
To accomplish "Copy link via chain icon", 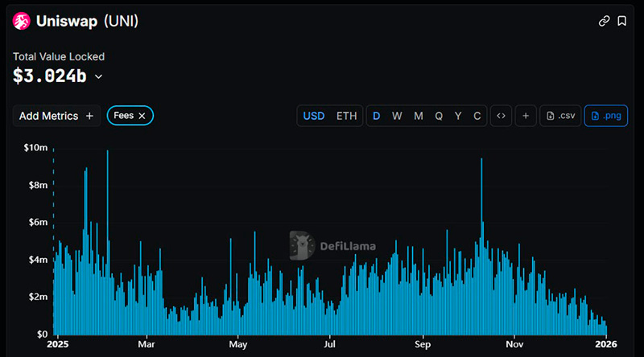I will pos(604,21).
